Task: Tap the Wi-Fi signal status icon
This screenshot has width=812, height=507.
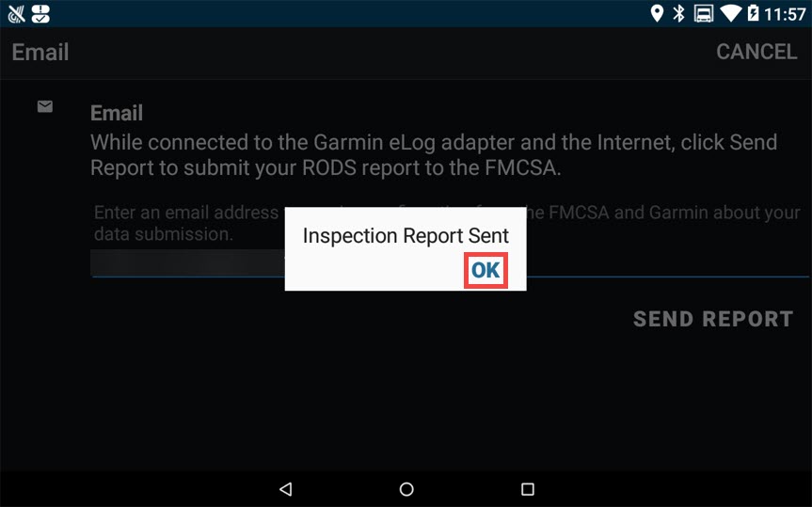Action: [731, 13]
